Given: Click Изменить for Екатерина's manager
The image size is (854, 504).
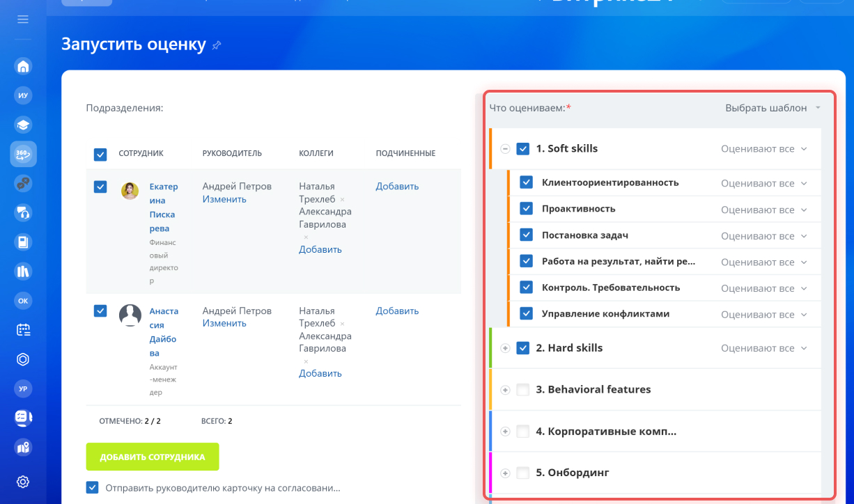Looking at the screenshot, I should click(x=224, y=199).
